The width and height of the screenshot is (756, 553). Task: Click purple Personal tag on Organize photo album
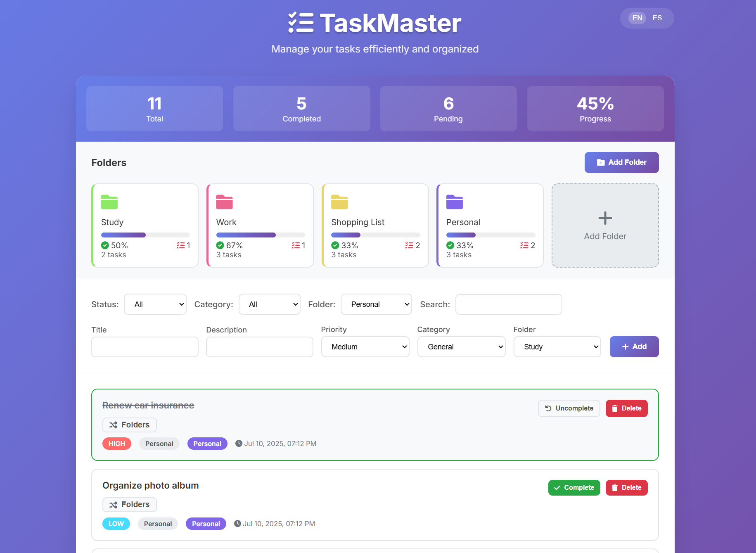[206, 524]
